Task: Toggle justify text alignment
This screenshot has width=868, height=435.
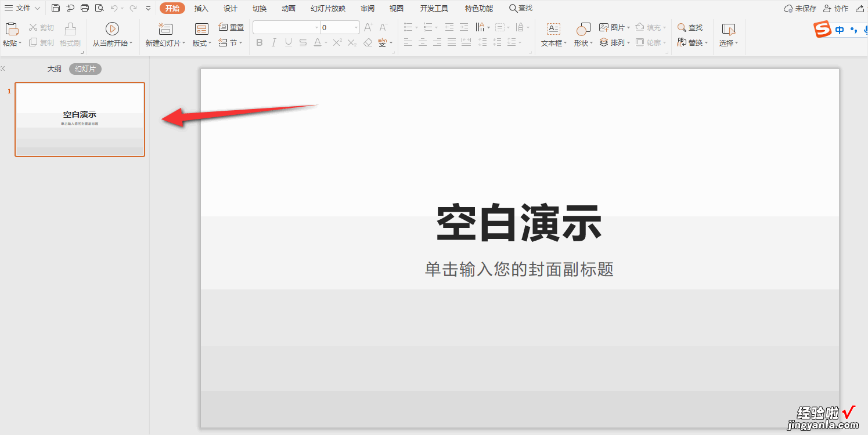Action: pos(452,42)
